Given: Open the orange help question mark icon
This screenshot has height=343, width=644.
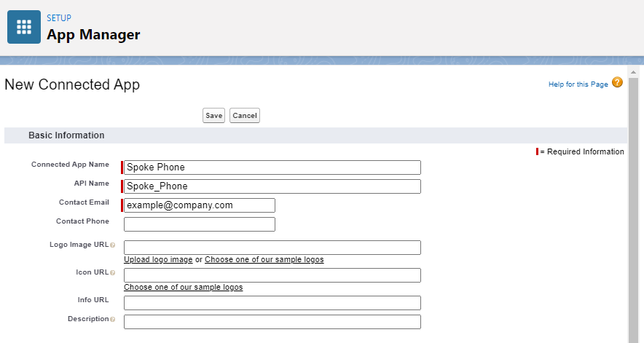Looking at the screenshot, I should [617, 82].
